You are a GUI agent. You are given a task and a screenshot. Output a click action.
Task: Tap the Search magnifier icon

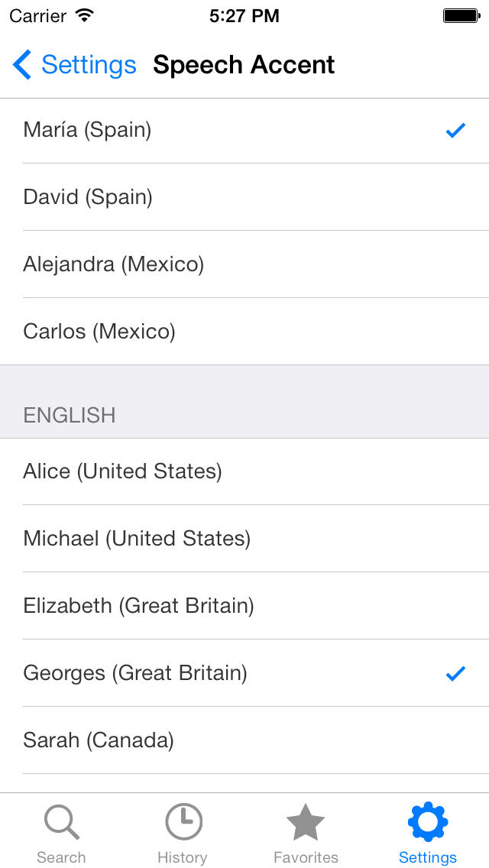pyautogui.click(x=61, y=823)
